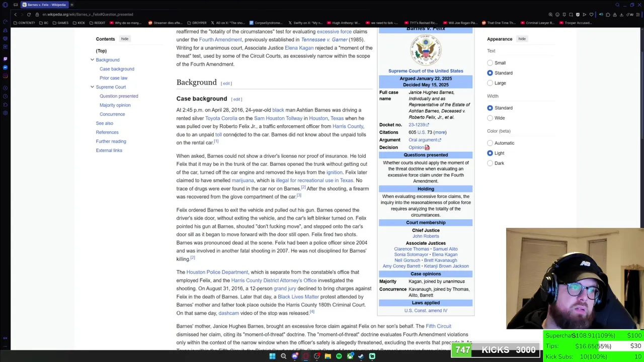This screenshot has width=644, height=362.
Task: Open the Fourth Amendment link
Action: tap(220, 40)
